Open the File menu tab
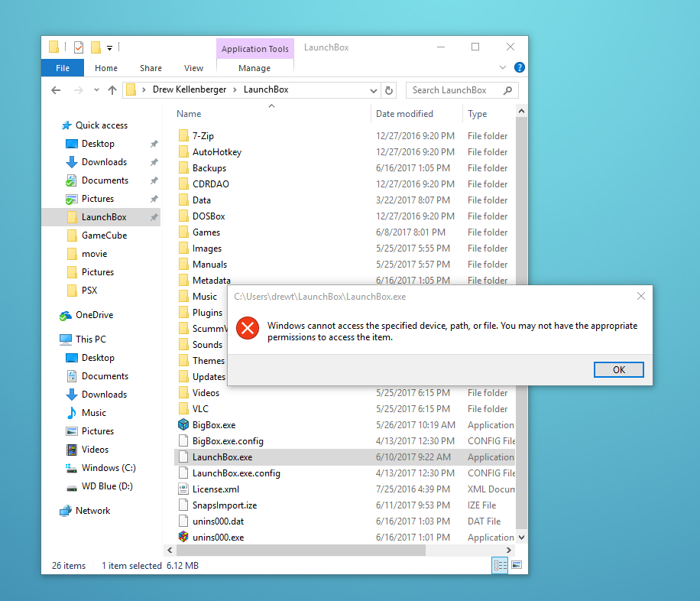The image size is (700, 601). (x=63, y=68)
